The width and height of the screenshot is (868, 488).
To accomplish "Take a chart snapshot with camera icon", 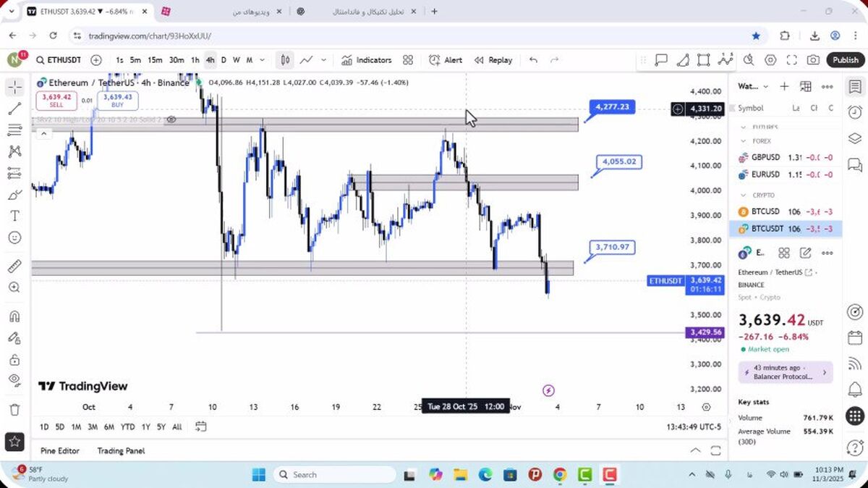I will [x=814, y=60].
